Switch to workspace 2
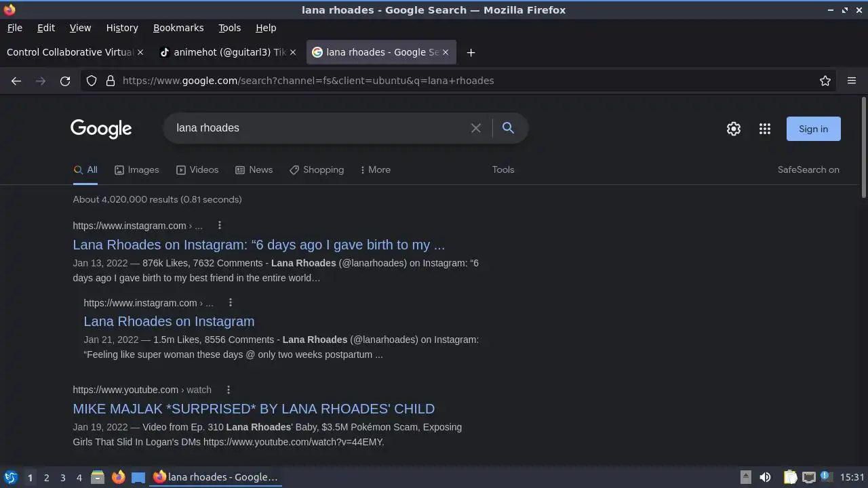The height and width of the screenshot is (488, 868). pos(46,478)
